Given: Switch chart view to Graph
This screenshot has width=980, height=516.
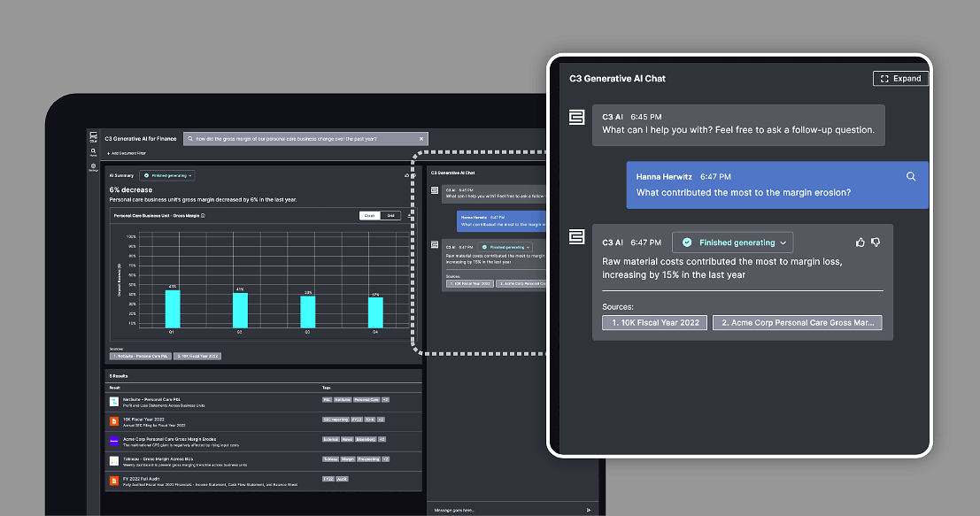Looking at the screenshot, I should tap(369, 216).
